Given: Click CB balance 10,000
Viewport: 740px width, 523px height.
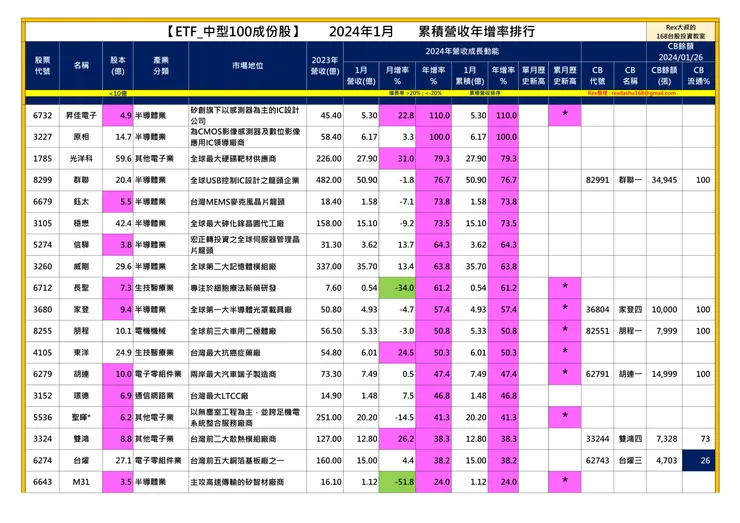Looking at the screenshot, I should pyautogui.click(x=664, y=310).
